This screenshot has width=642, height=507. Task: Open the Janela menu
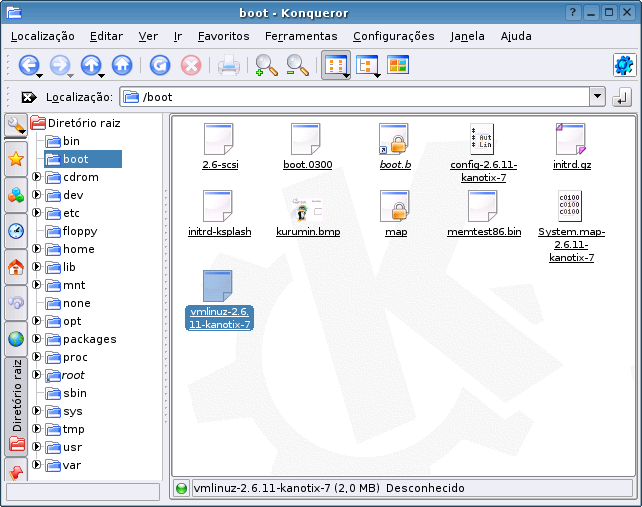pos(467,36)
